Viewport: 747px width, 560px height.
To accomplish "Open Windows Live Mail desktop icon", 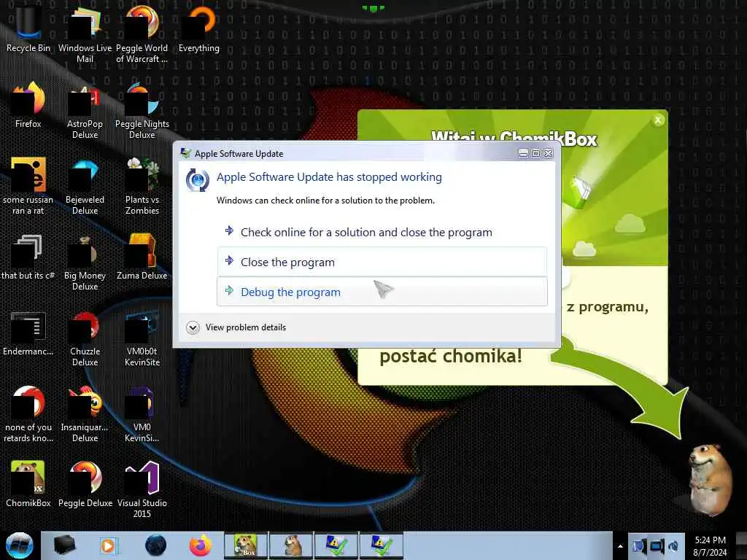I will (85, 34).
